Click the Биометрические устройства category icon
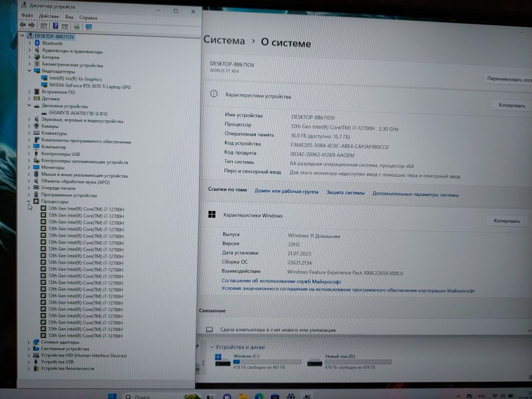The height and width of the screenshot is (399, 532). pos(37,64)
